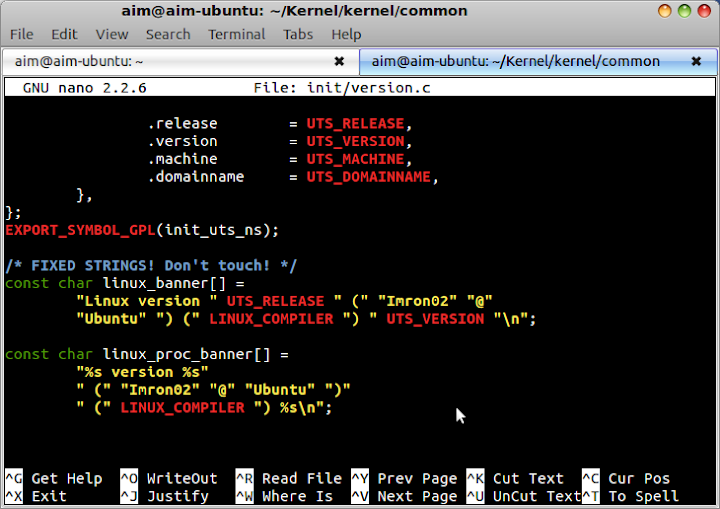Viewport: 720px width, 509px height.
Task: Open the Search menu
Action: coord(167,34)
